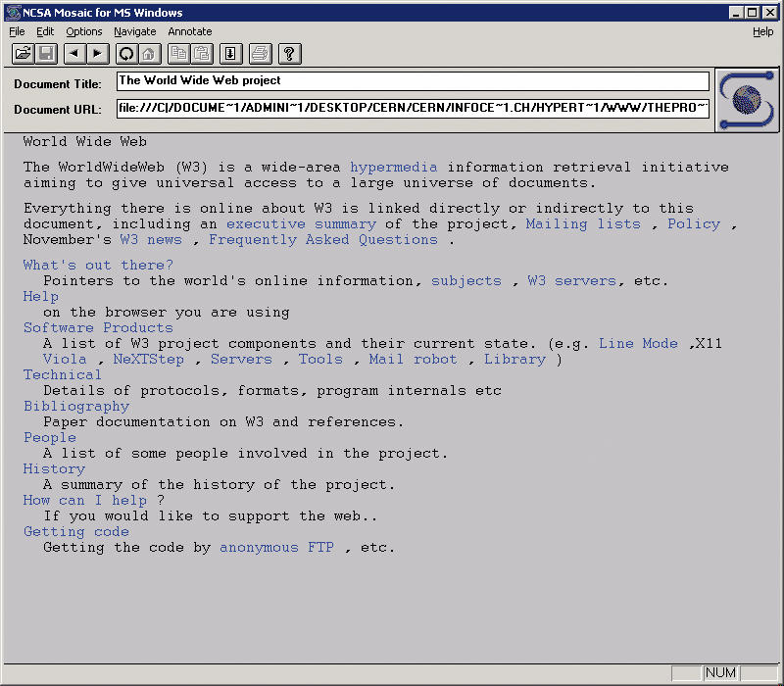Follow the hypermedia link
This screenshot has width=784, height=686.
(x=394, y=168)
